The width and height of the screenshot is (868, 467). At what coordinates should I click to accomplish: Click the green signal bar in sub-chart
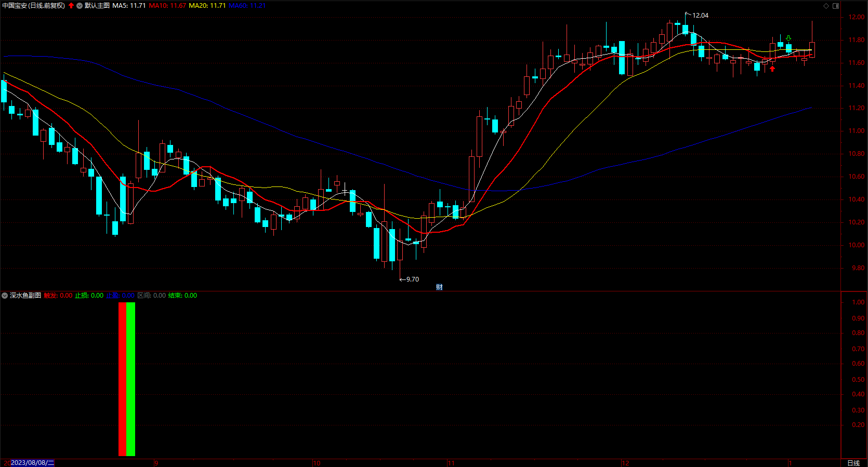click(x=130, y=379)
